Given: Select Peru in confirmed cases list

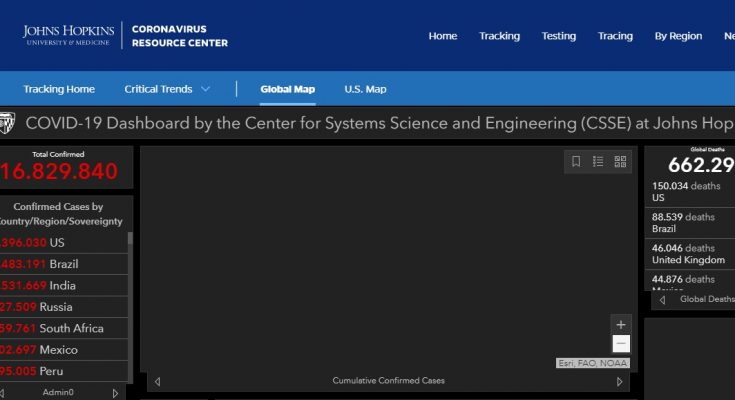Looking at the screenshot, I should coord(64,371).
